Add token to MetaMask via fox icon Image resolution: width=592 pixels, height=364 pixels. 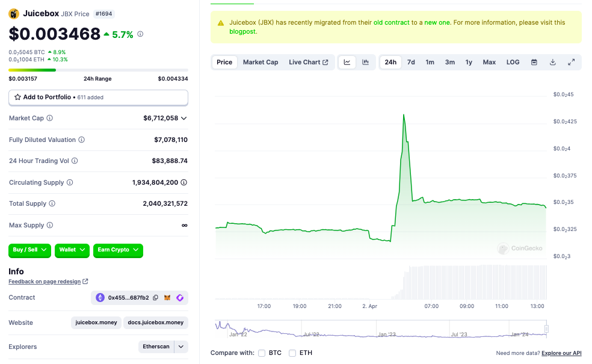tap(168, 298)
